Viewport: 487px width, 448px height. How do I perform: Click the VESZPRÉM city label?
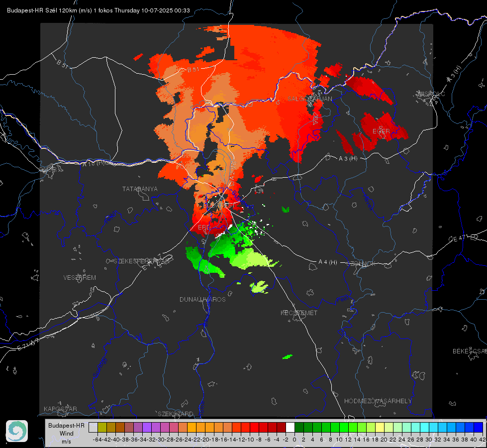(x=80, y=277)
